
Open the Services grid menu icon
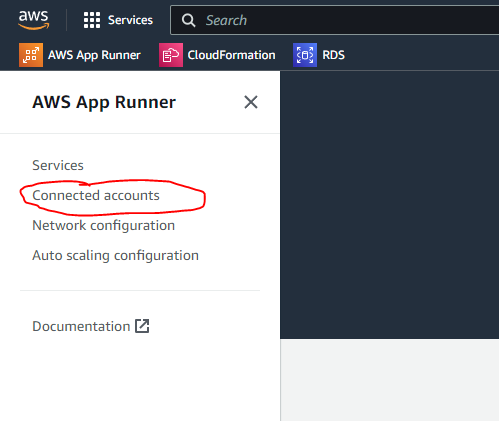pos(92,20)
